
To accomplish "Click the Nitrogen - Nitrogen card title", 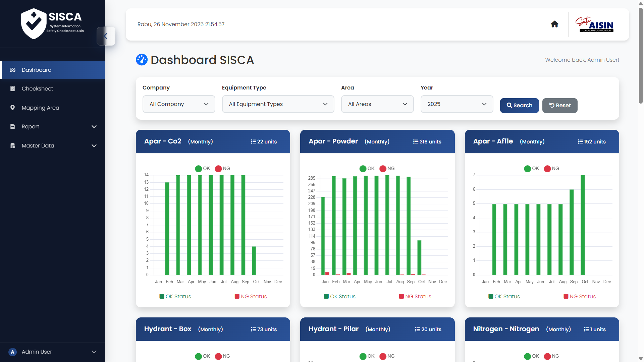I will (x=506, y=329).
